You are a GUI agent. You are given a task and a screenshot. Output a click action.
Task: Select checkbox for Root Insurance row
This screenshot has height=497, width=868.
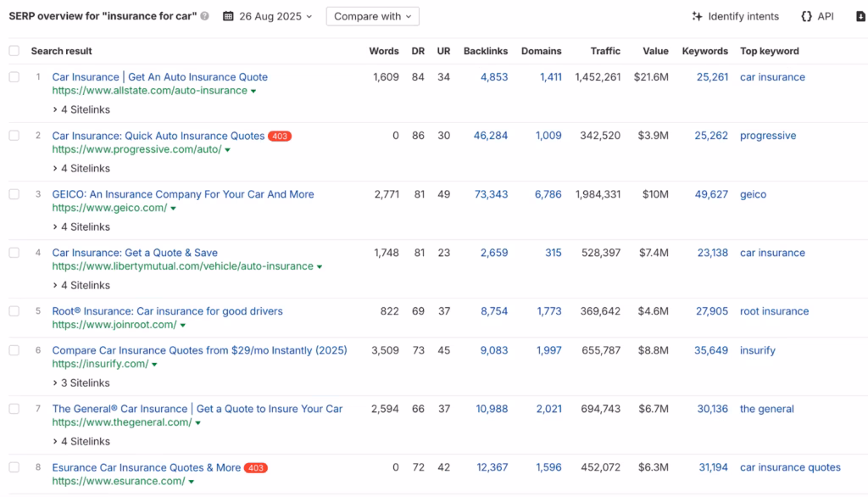pos(14,311)
